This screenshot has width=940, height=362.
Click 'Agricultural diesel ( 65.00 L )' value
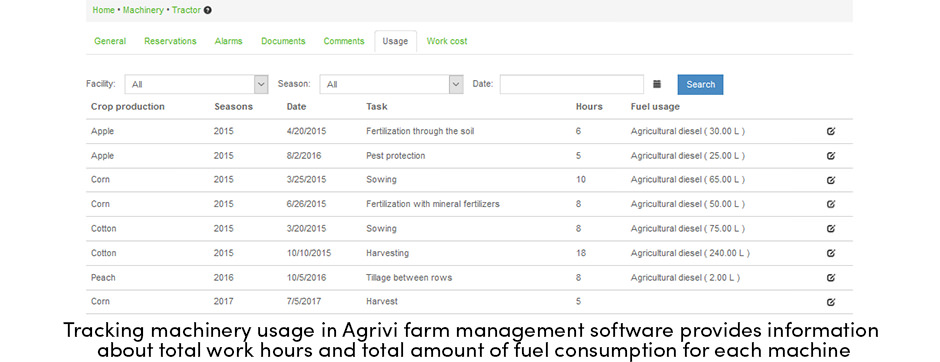click(688, 180)
